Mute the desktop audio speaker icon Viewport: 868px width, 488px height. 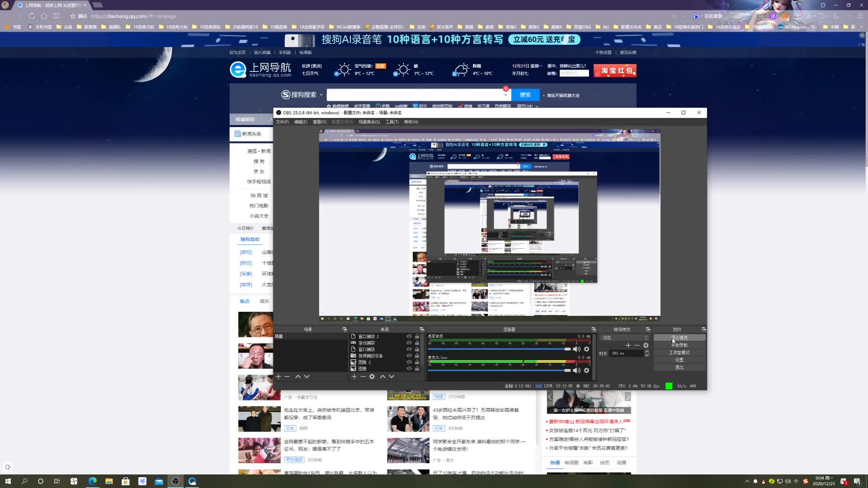coord(576,349)
